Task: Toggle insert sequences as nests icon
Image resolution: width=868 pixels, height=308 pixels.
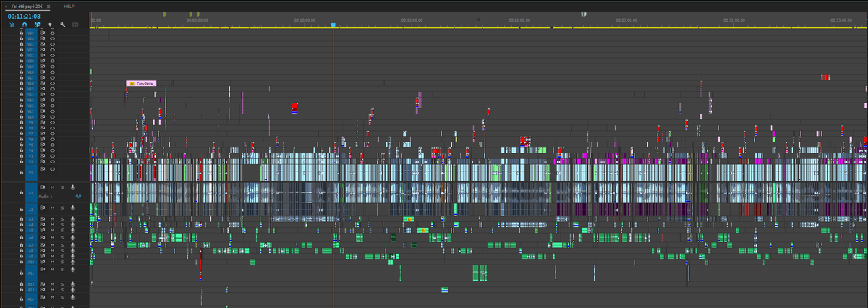Action: coord(12,25)
